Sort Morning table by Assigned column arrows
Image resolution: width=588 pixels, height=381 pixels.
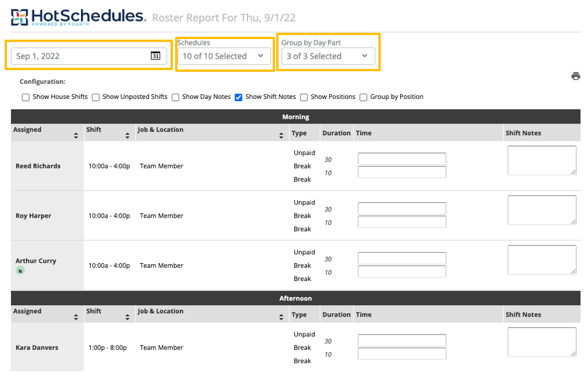click(x=76, y=136)
